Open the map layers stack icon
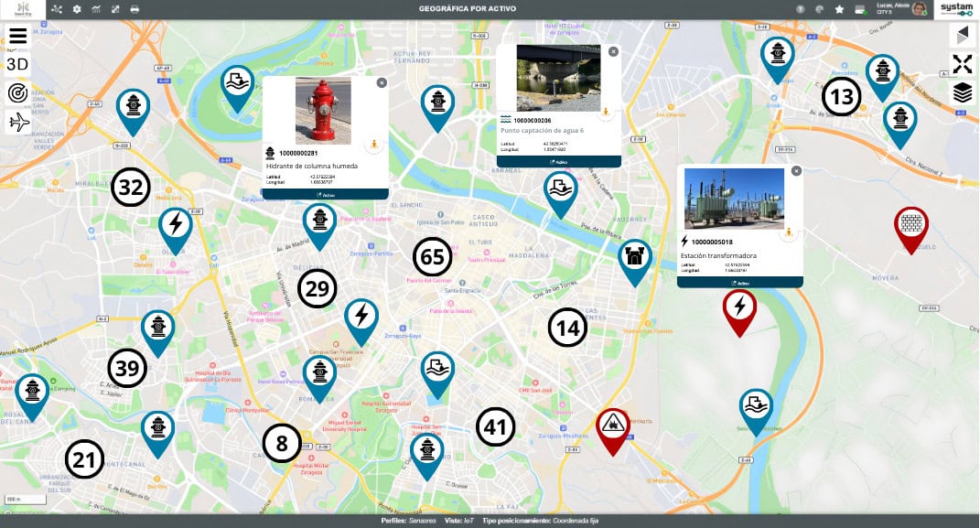 [963, 92]
